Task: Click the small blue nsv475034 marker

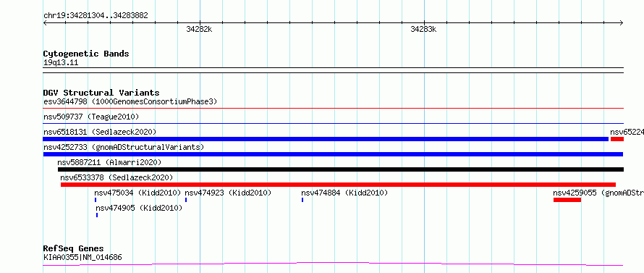Action: click(96, 200)
